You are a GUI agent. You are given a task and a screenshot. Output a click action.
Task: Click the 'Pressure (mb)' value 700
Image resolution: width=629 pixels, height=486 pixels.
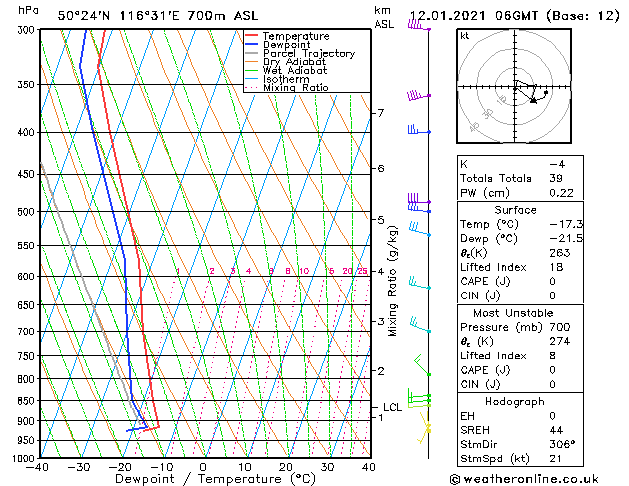[560, 327]
